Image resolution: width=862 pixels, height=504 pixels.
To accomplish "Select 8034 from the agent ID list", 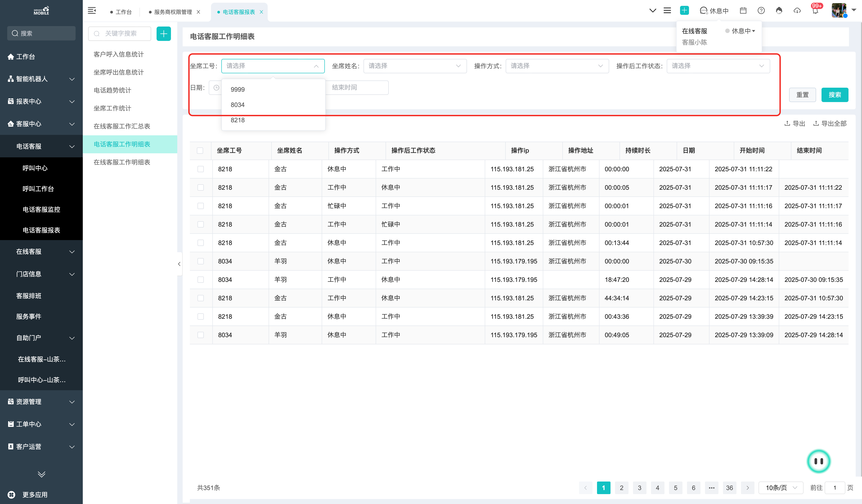I will point(273,105).
